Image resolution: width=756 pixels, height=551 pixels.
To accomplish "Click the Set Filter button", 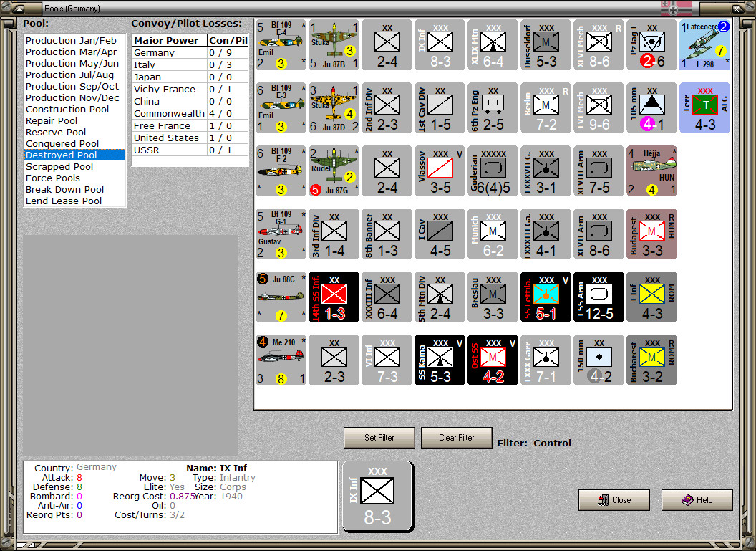I will 379,438.
